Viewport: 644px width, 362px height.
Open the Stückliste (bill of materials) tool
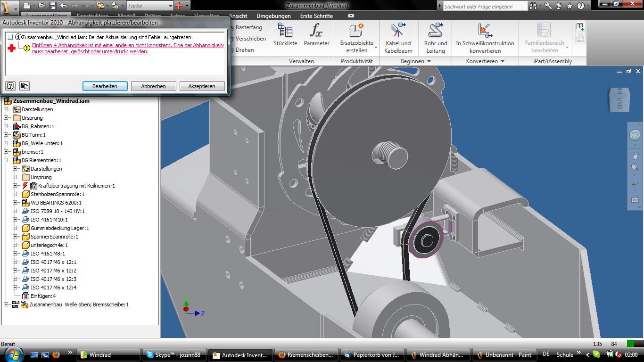click(x=285, y=35)
